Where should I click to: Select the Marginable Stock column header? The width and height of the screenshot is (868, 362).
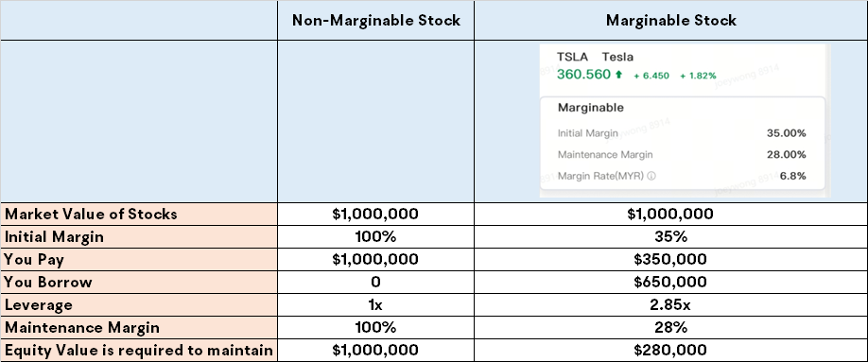point(671,21)
